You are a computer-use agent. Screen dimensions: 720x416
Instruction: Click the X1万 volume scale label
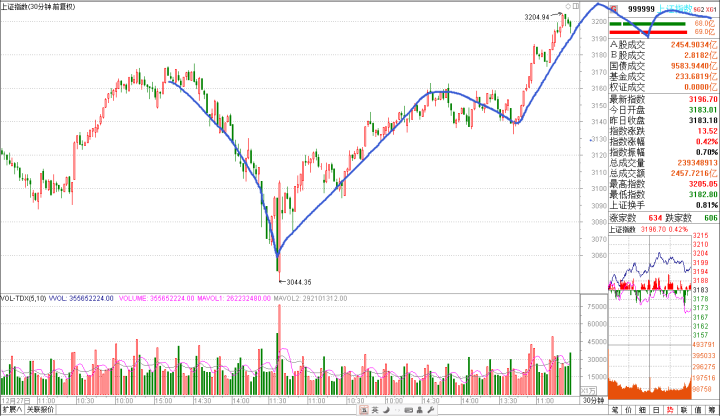coord(591,389)
